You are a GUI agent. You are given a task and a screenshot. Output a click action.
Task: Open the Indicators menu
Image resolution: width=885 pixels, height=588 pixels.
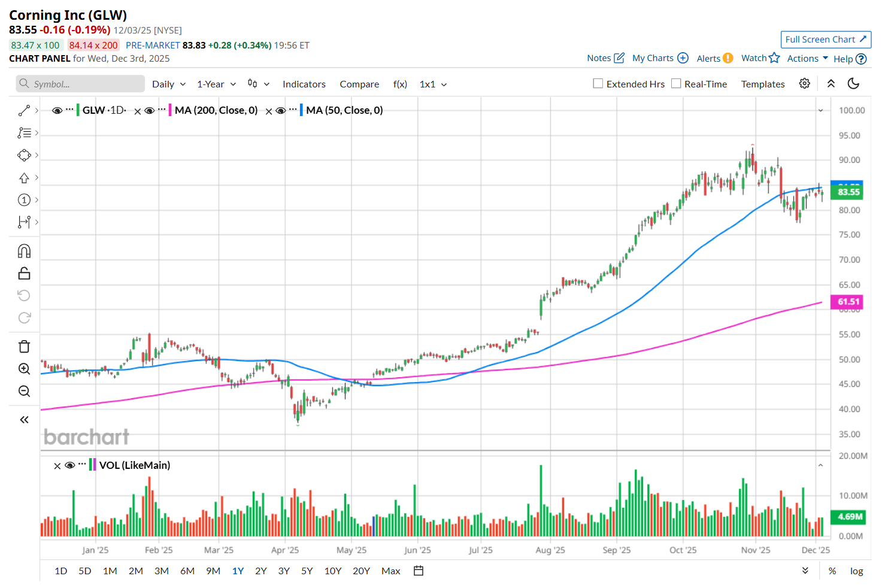[x=304, y=84]
